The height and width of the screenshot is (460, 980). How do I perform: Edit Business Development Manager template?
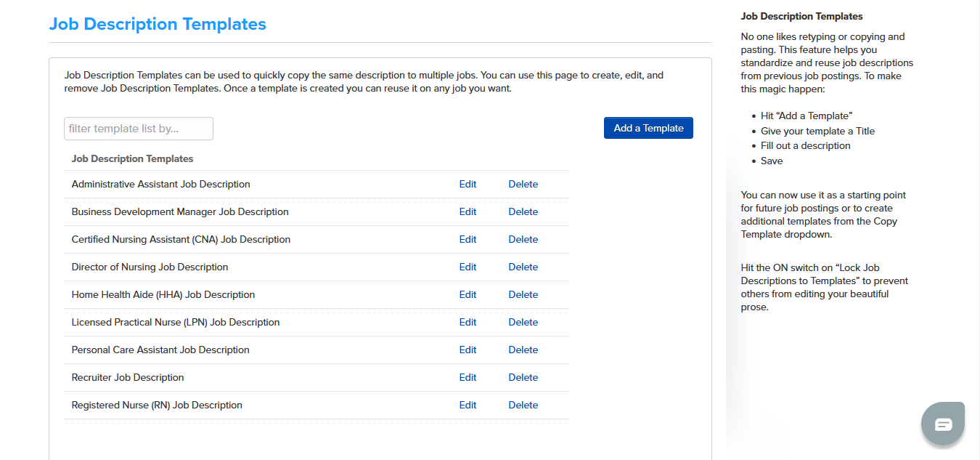(467, 212)
